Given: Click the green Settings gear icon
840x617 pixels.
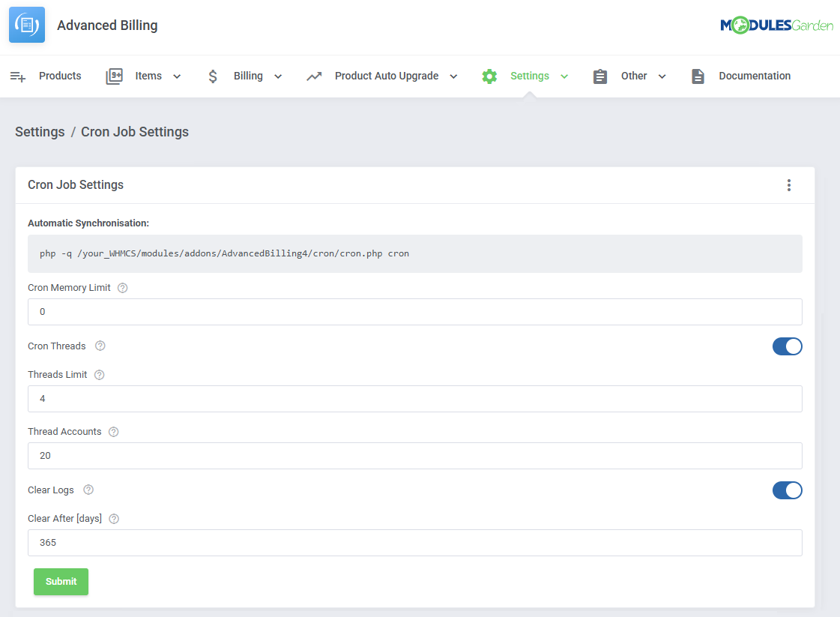Looking at the screenshot, I should coord(489,76).
